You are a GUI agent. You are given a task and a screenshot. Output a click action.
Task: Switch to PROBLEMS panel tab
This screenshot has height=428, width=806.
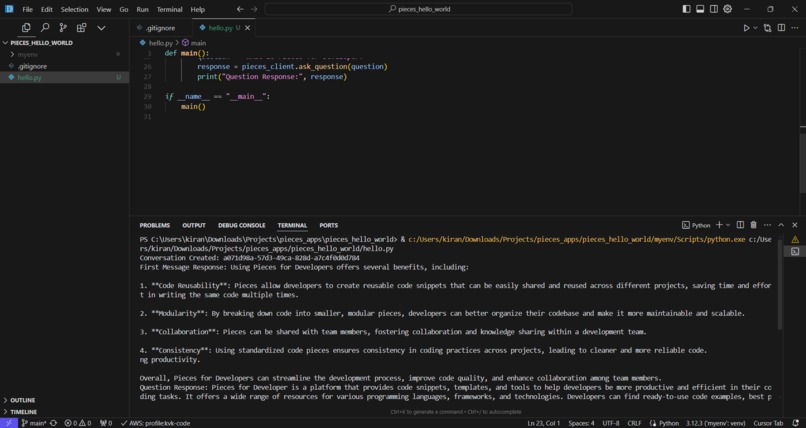[x=155, y=225]
